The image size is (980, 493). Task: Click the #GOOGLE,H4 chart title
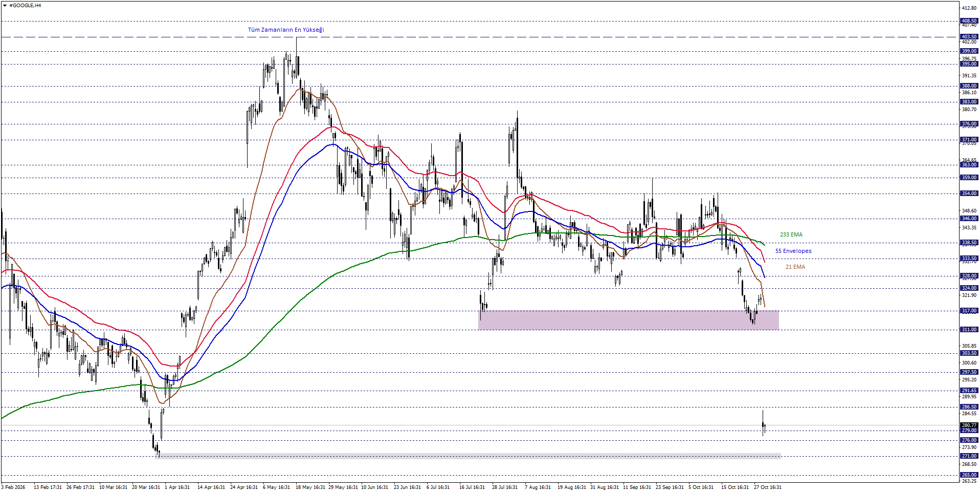(x=25, y=6)
